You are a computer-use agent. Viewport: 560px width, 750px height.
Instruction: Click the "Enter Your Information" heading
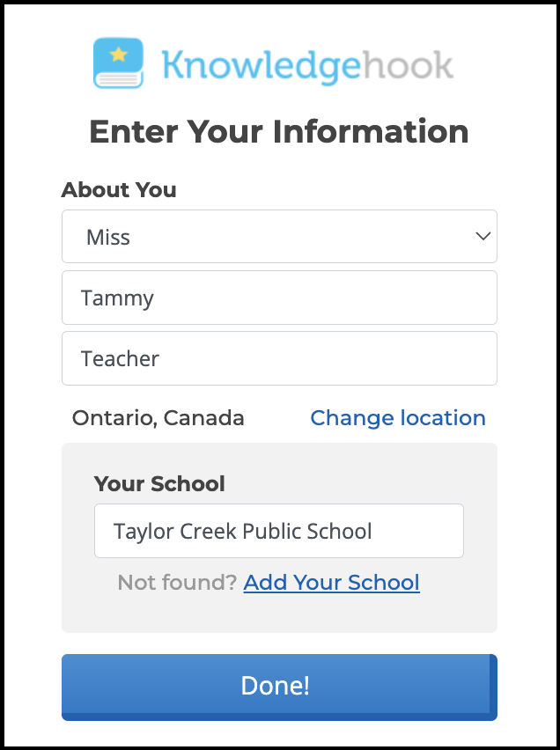pyautogui.click(x=279, y=132)
